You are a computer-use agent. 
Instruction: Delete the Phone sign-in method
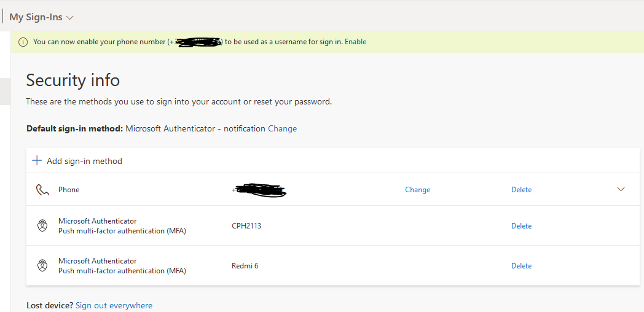click(x=522, y=190)
